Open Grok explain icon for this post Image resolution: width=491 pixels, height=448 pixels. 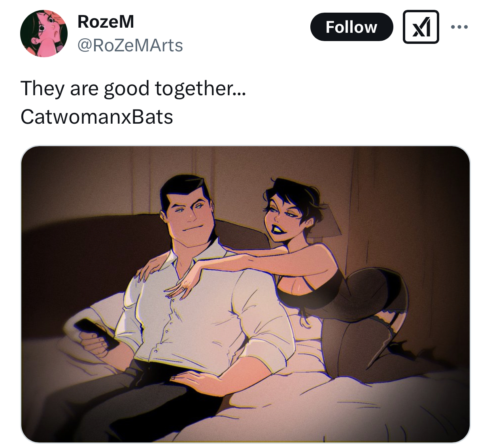click(x=421, y=27)
